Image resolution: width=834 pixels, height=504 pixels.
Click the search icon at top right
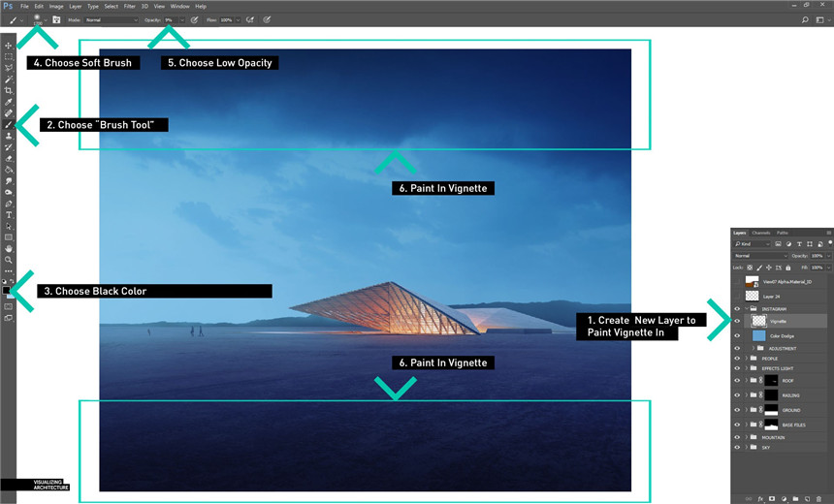[805, 19]
